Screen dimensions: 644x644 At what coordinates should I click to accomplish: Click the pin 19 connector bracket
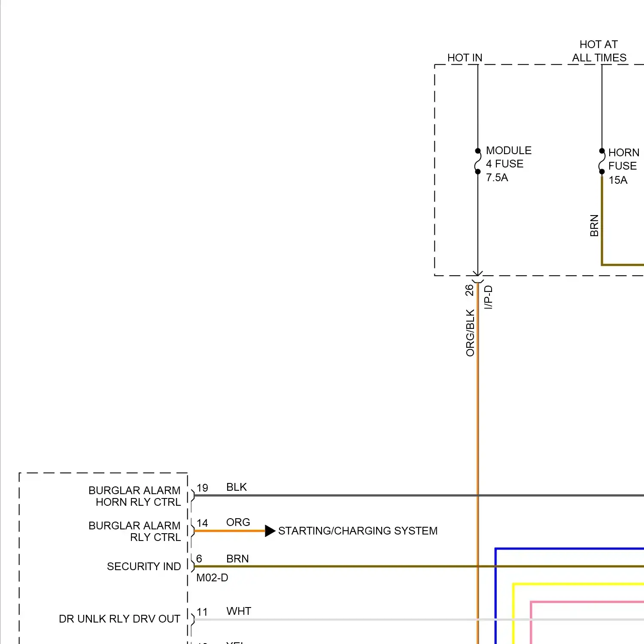point(193,495)
